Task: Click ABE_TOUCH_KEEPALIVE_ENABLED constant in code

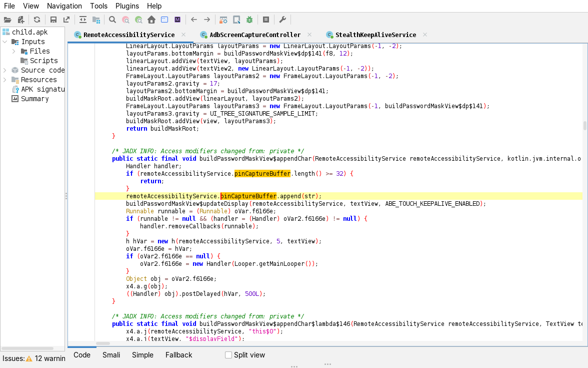Action: [x=432, y=203]
